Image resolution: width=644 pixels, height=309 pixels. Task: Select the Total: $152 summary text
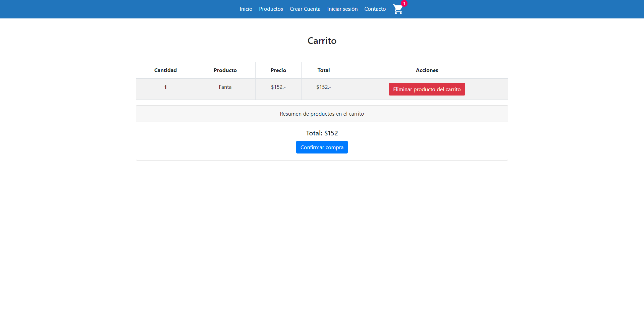[x=322, y=133]
